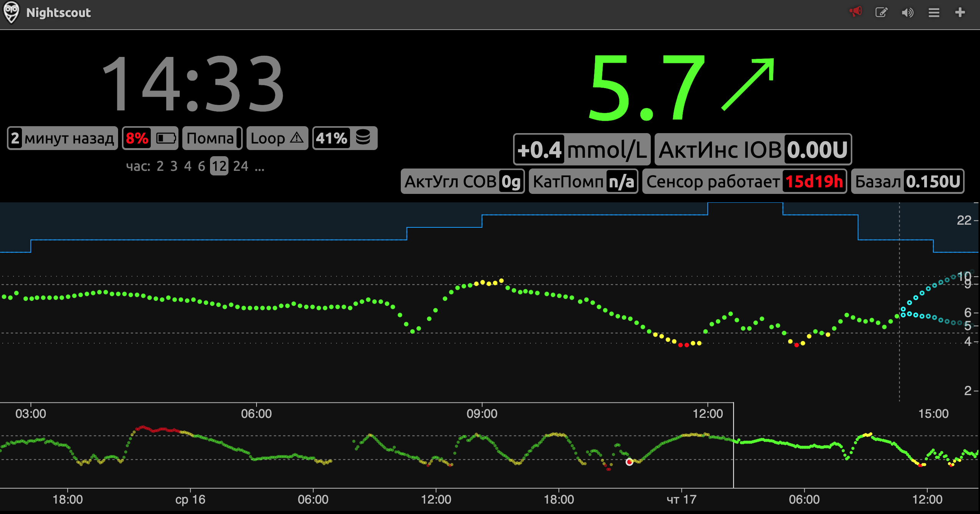This screenshot has width=980, height=514.
Task: Show 2 hour chart range
Action: [160, 166]
